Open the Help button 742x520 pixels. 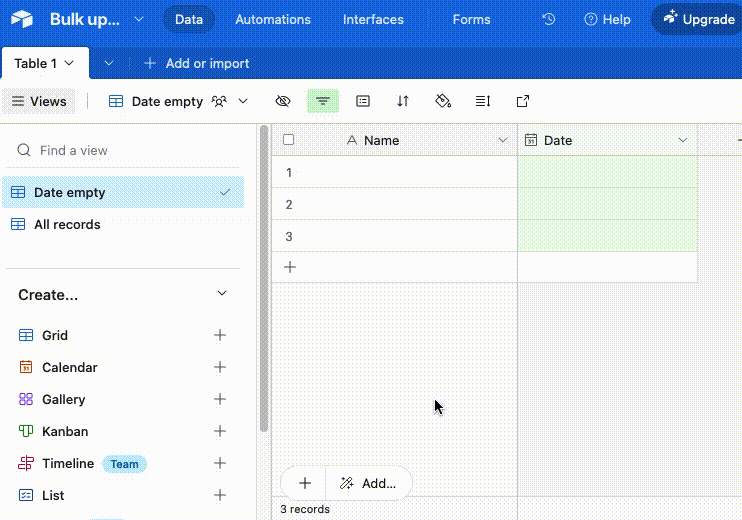(607, 19)
